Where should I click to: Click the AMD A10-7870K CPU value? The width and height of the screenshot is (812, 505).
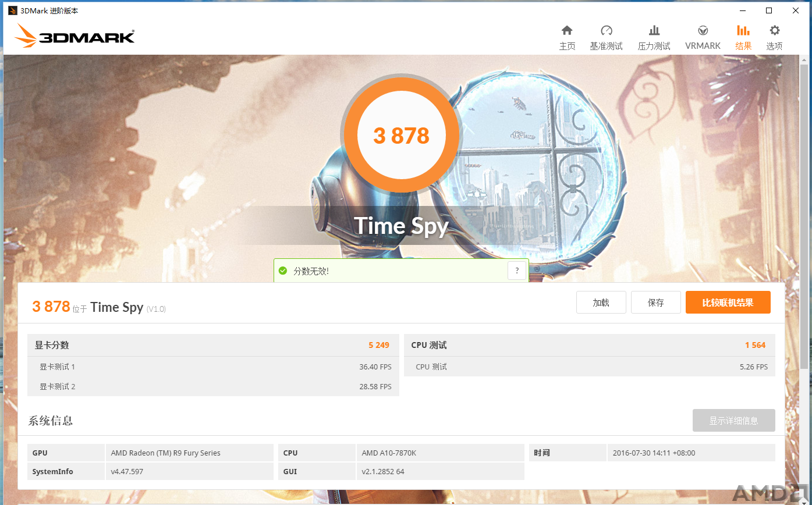pyautogui.click(x=389, y=453)
